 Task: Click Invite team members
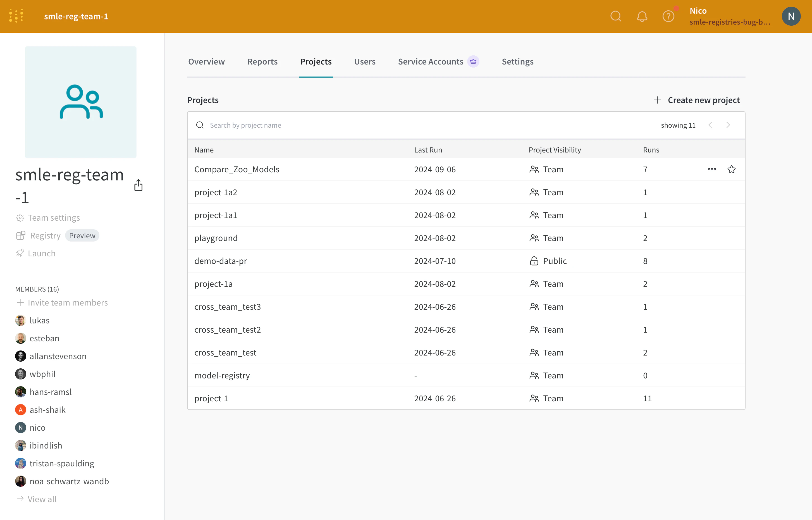68,302
